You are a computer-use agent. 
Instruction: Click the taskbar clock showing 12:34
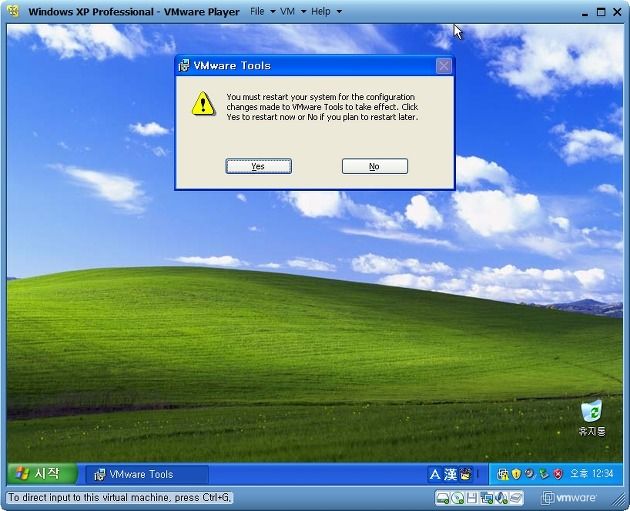point(592,474)
